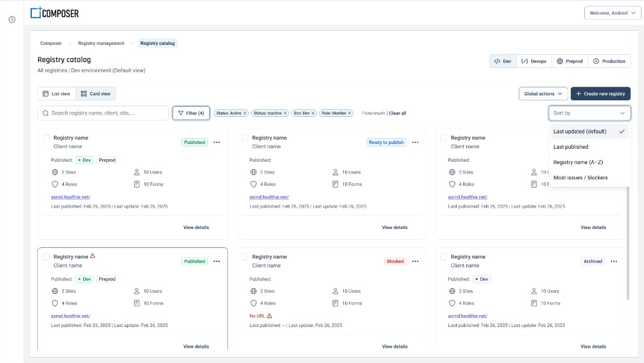Open the three-dot menu on the Ready to publish card
This screenshot has width=644, height=363.
[415, 142]
